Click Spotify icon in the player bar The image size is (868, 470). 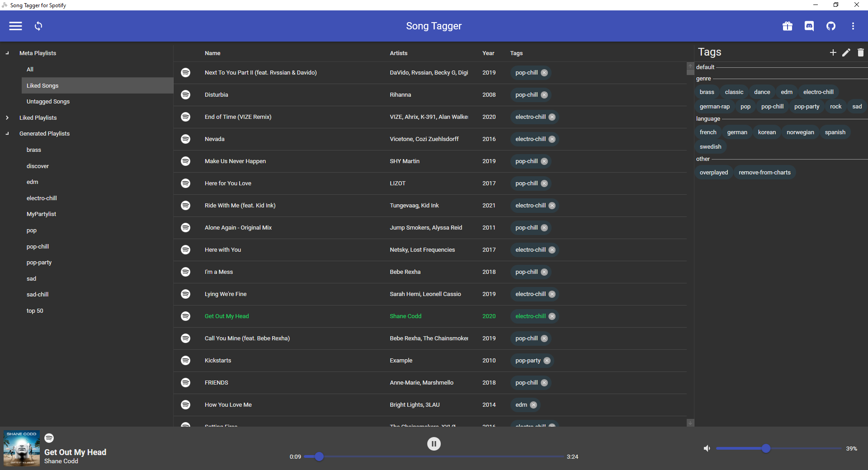tap(49, 438)
